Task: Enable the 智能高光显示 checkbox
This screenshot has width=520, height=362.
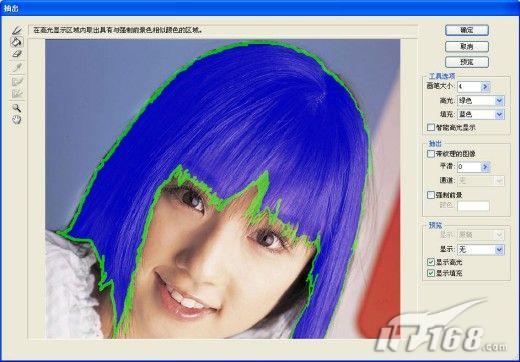Action: pyautogui.click(x=431, y=127)
